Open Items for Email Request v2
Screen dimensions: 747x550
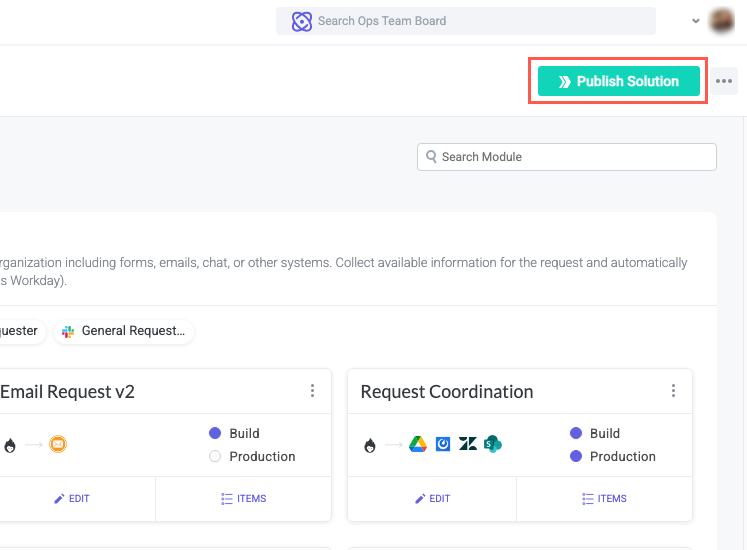point(243,499)
